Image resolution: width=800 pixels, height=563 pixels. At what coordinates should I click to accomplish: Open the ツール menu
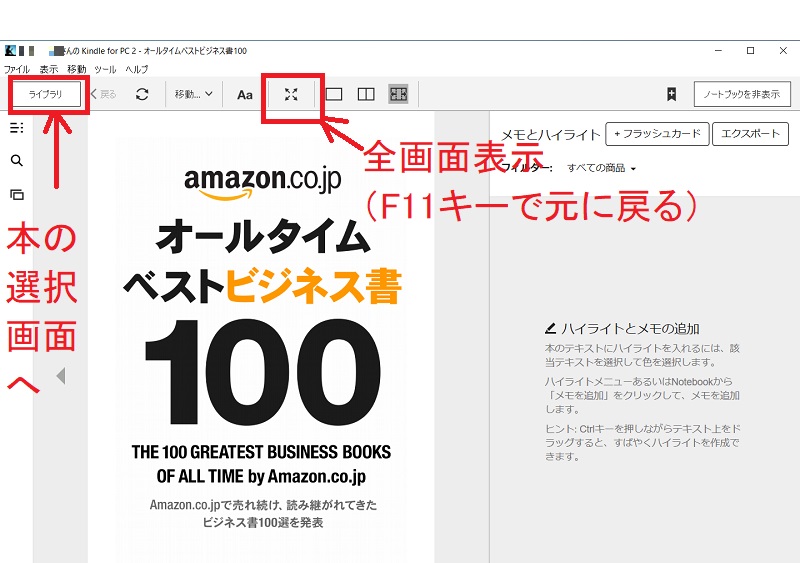coord(106,69)
